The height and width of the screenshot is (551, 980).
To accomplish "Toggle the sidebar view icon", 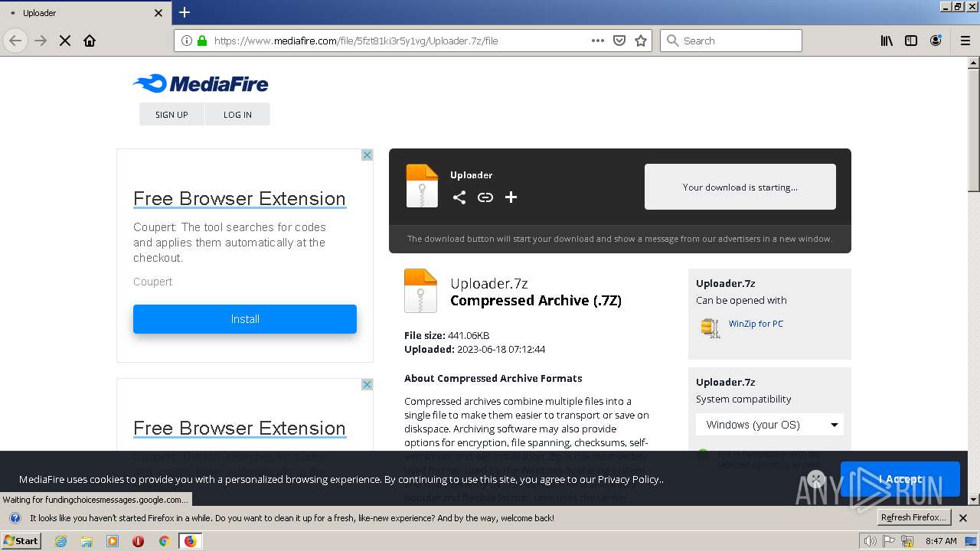I will 911,41.
